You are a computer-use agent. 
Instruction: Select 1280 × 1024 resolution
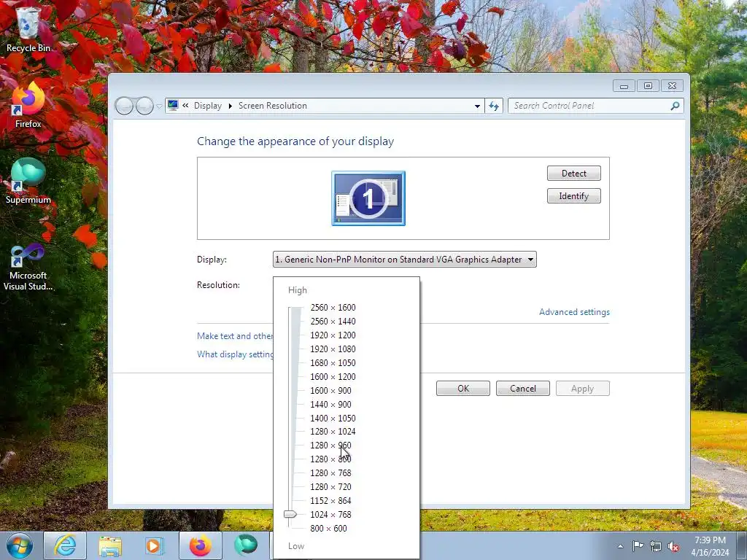click(x=333, y=432)
